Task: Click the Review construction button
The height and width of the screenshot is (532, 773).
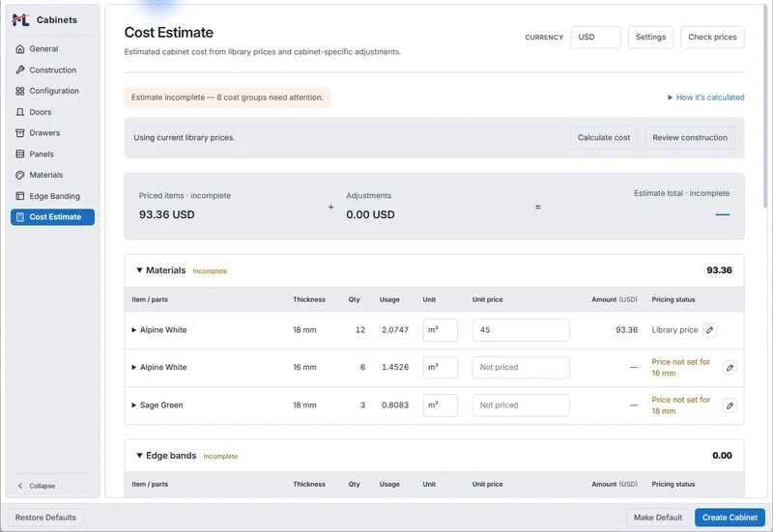Action: coord(690,138)
